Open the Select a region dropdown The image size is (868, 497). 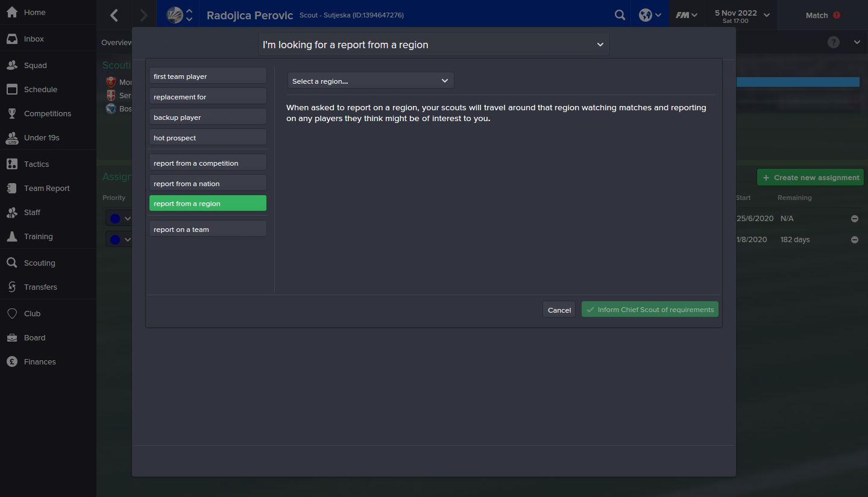coord(371,81)
